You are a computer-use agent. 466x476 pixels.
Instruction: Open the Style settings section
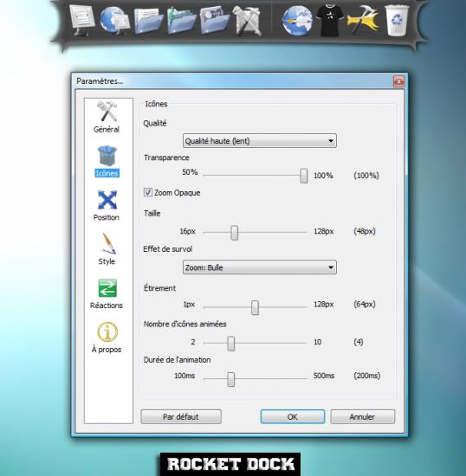point(107,249)
